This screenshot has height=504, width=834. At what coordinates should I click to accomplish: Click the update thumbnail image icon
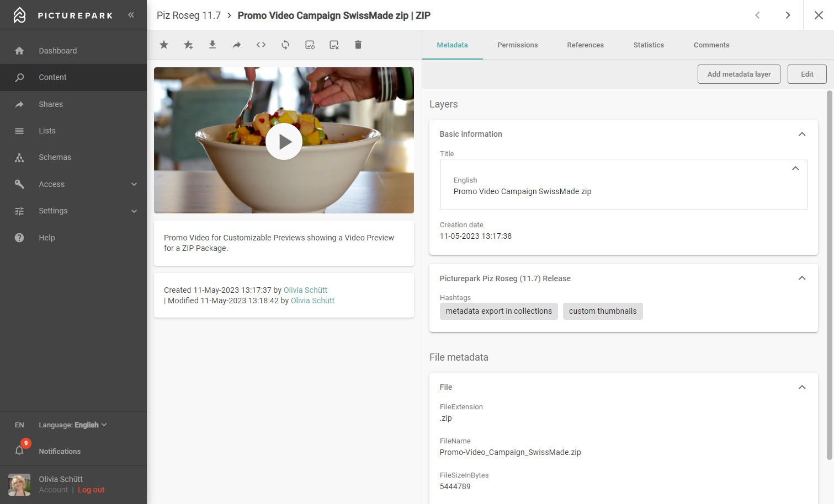(310, 45)
